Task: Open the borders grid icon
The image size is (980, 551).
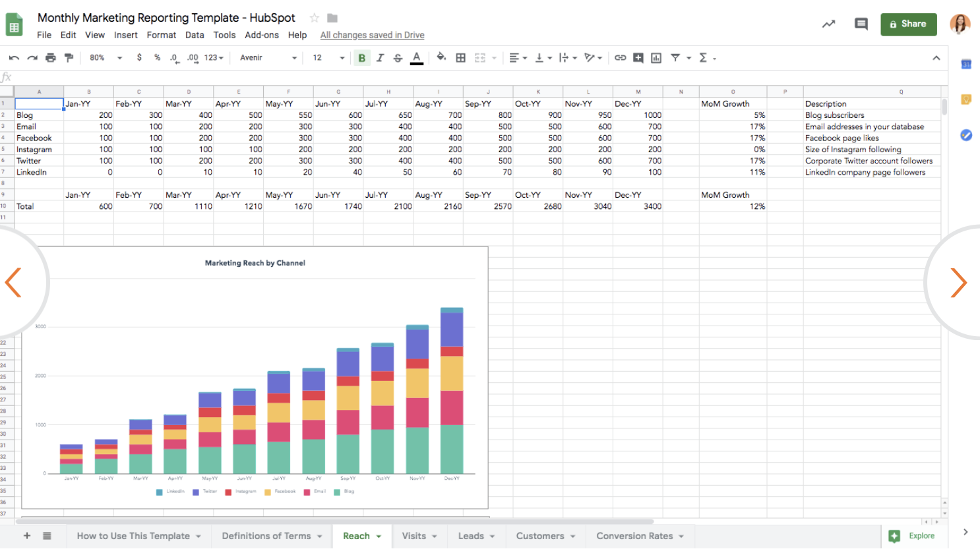Action: click(461, 58)
